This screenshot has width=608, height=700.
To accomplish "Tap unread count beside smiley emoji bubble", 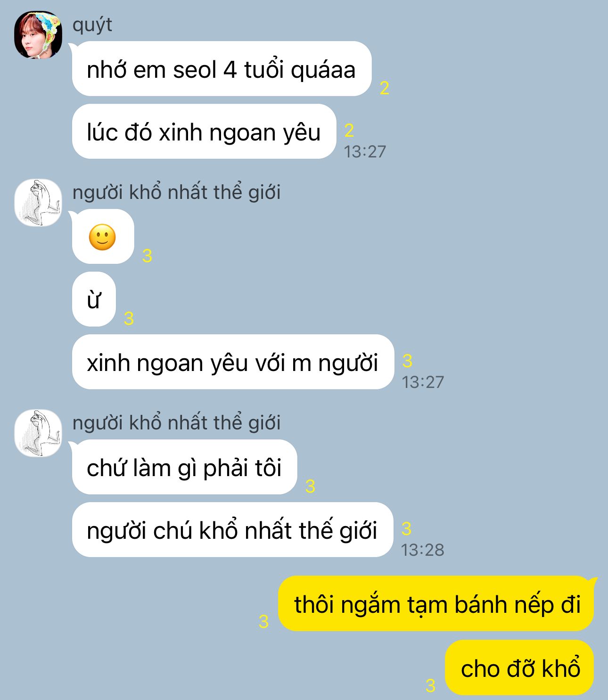I will coord(147,256).
